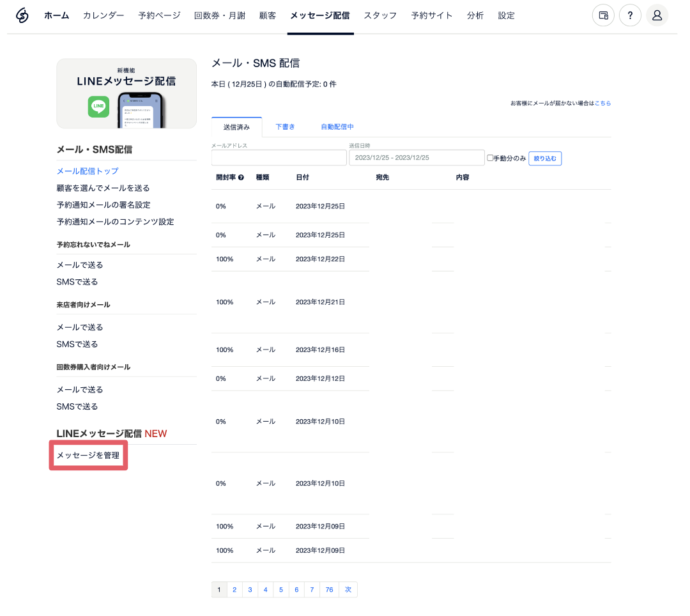Open help question mark icon

tap(630, 15)
